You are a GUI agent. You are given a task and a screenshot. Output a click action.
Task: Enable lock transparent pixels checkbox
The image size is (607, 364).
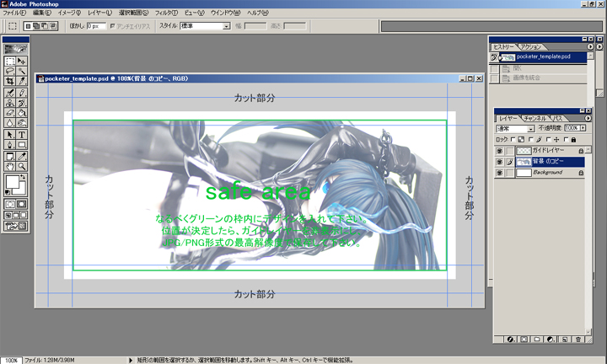513,139
